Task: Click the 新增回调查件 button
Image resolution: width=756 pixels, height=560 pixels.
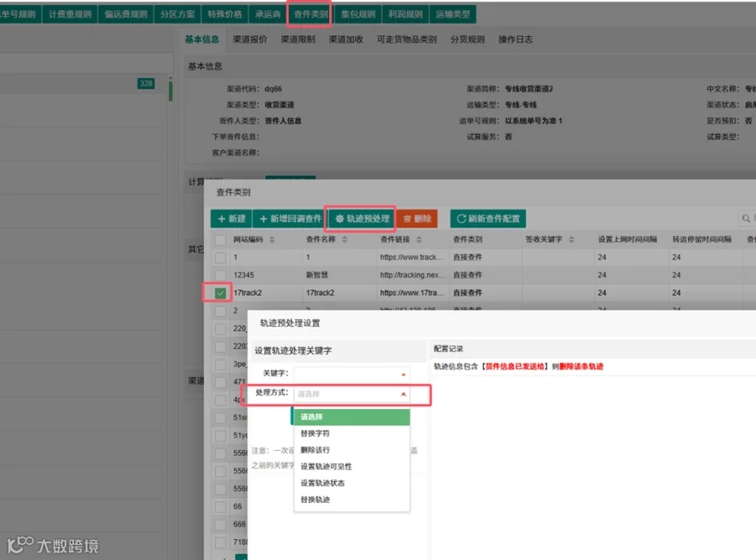Action: [291, 219]
